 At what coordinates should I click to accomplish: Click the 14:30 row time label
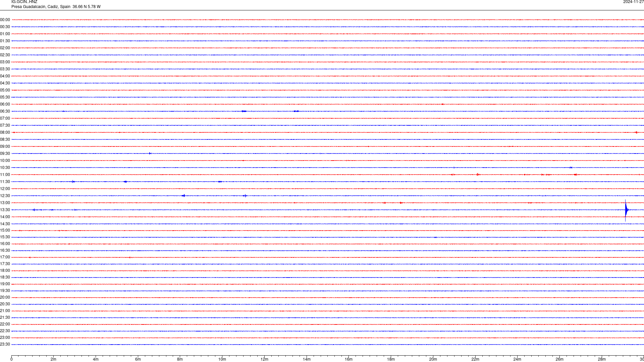click(5, 224)
